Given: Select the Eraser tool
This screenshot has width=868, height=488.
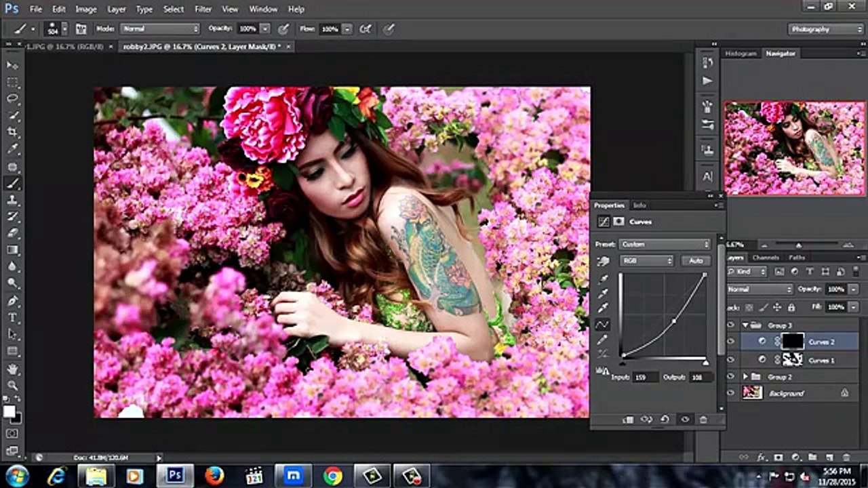Looking at the screenshot, I should point(12,234).
